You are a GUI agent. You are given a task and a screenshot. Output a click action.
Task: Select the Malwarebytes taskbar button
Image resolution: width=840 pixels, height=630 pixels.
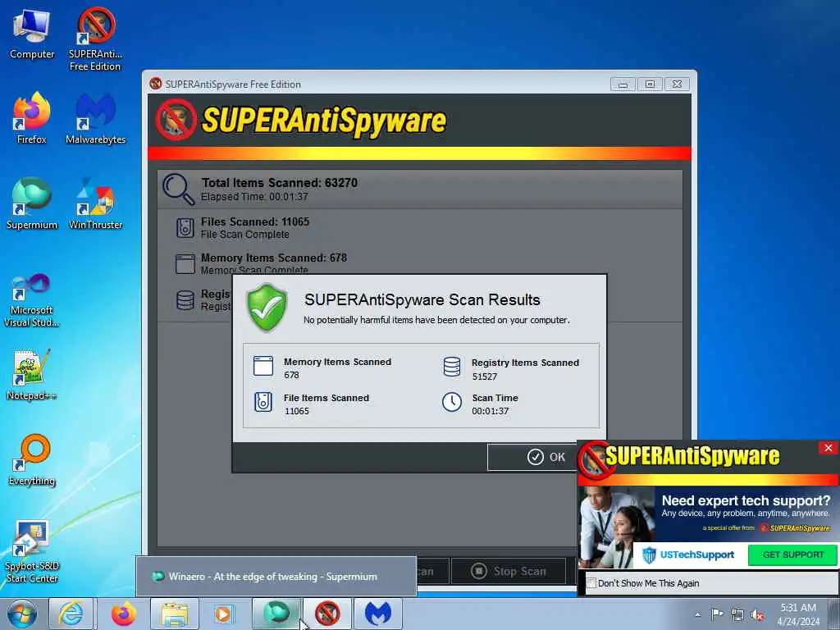pyautogui.click(x=378, y=614)
